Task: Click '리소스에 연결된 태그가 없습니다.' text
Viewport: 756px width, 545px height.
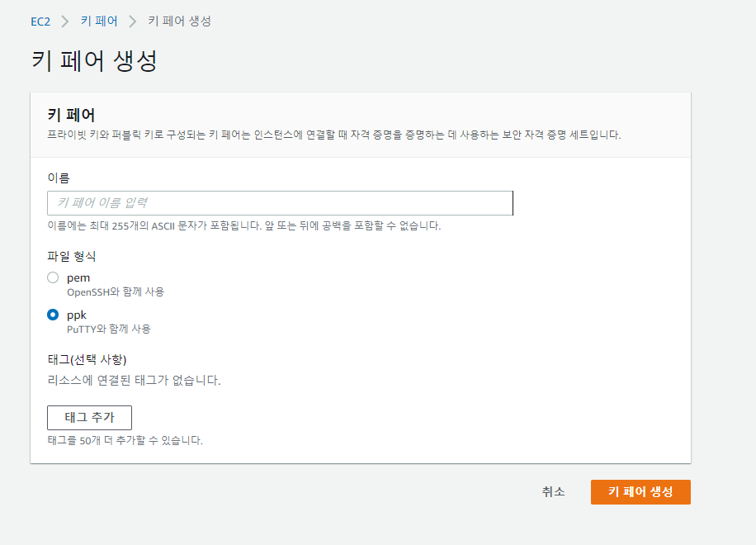Action: click(x=134, y=381)
